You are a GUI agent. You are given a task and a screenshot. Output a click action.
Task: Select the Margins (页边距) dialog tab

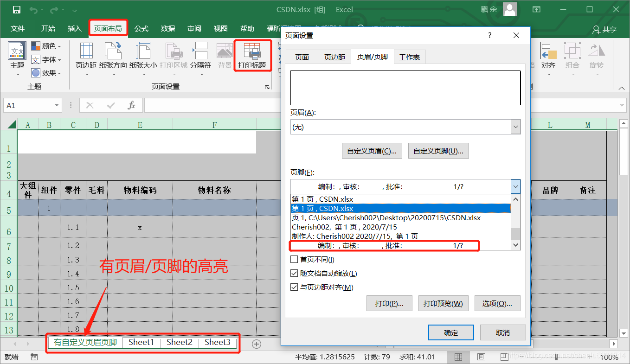point(334,57)
